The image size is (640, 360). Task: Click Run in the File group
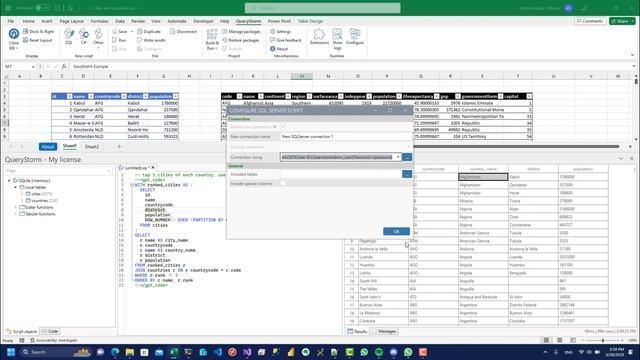pyautogui.click(x=119, y=40)
